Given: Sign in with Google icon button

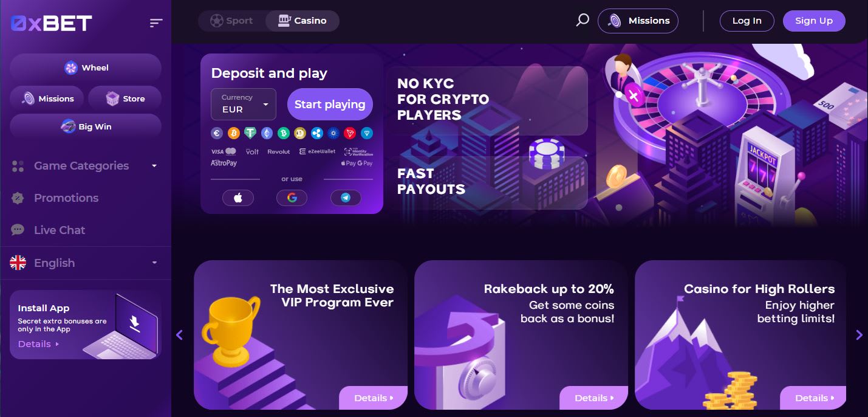Looking at the screenshot, I should click(x=292, y=198).
